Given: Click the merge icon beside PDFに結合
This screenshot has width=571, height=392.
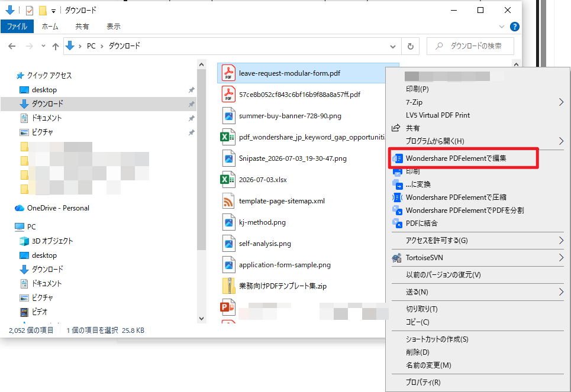Looking at the screenshot, I should [x=398, y=223].
